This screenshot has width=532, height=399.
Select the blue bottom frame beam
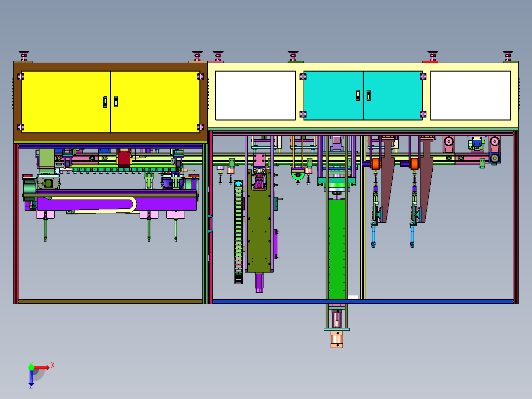tap(363, 301)
